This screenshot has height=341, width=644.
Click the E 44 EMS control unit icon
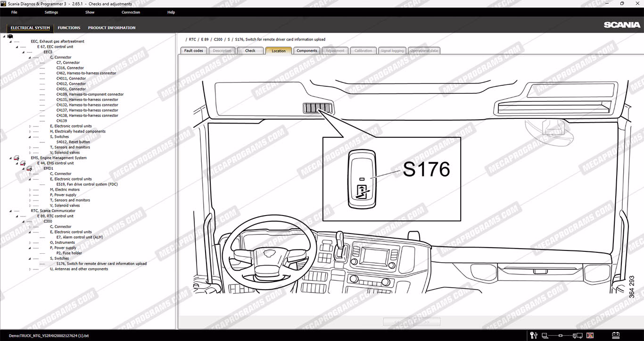[23, 163]
